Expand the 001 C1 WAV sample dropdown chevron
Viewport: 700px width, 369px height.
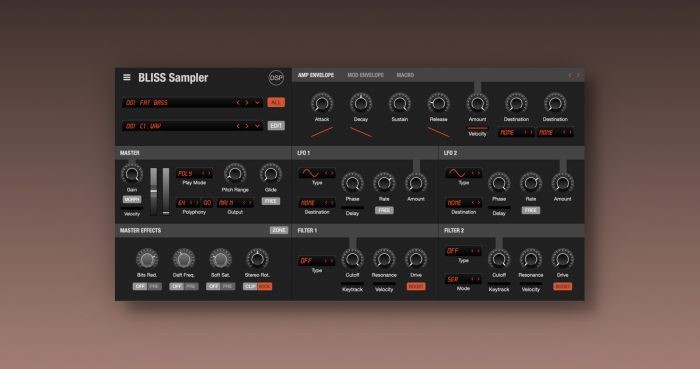pos(257,126)
